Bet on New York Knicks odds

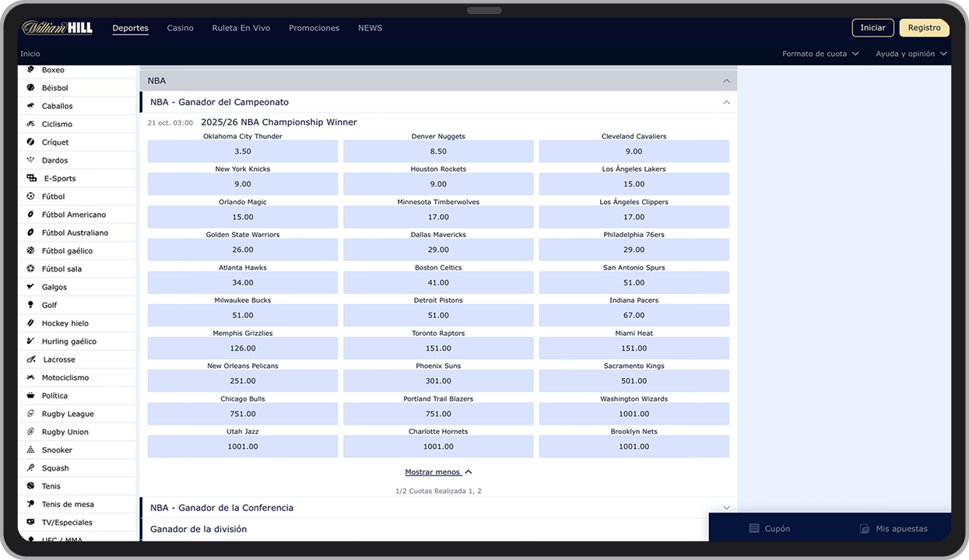tap(243, 184)
